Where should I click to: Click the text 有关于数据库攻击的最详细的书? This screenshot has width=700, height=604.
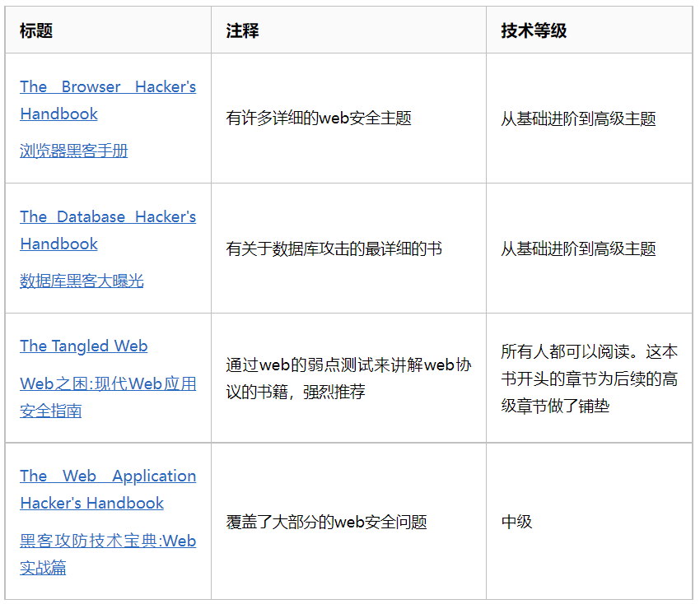tap(334, 249)
